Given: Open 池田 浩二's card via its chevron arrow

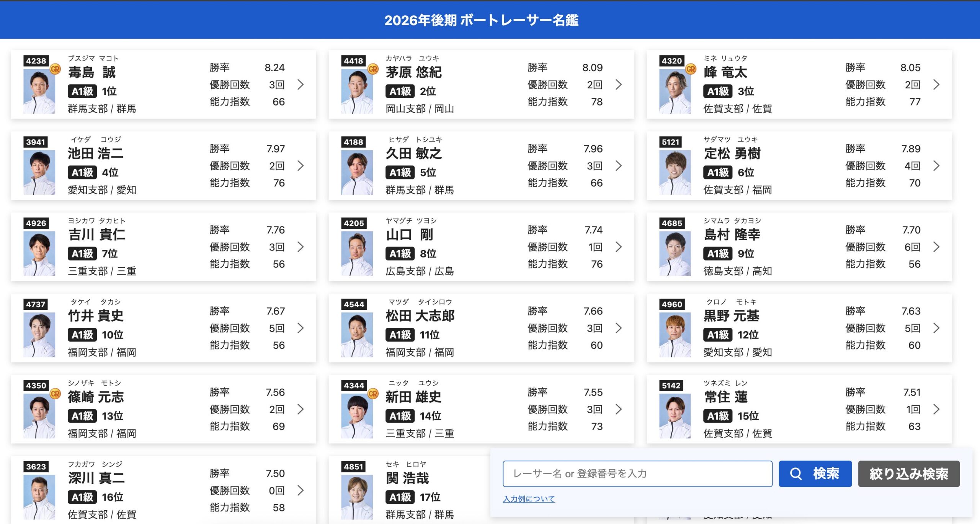Looking at the screenshot, I should pyautogui.click(x=301, y=166).
